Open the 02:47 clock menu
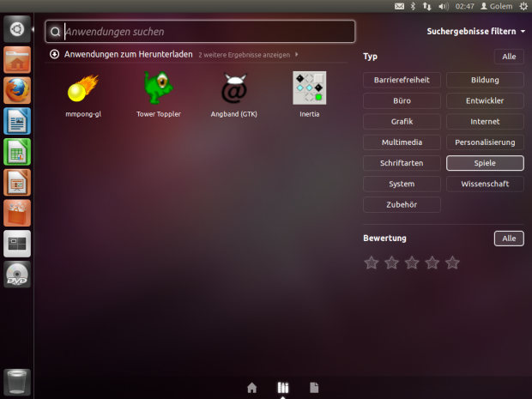The width and height of the screenshot is (532, 399). click(x=464, y=6)
